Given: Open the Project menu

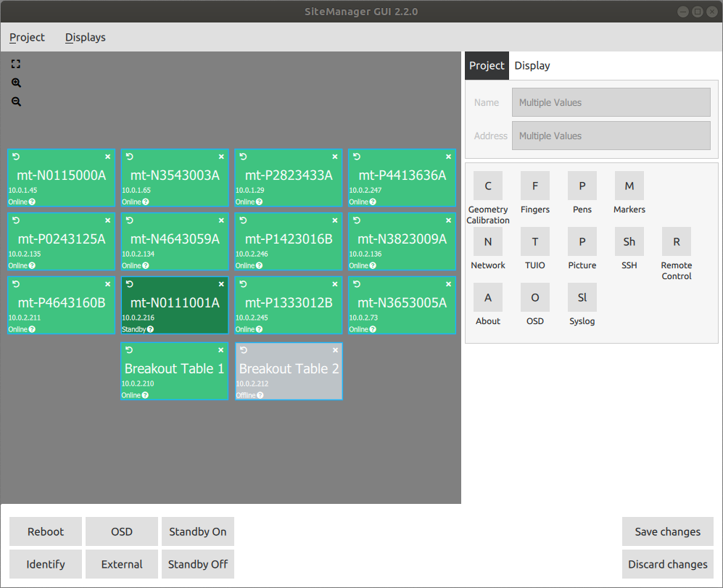Looking at the screenshot, I should (27, 38).
